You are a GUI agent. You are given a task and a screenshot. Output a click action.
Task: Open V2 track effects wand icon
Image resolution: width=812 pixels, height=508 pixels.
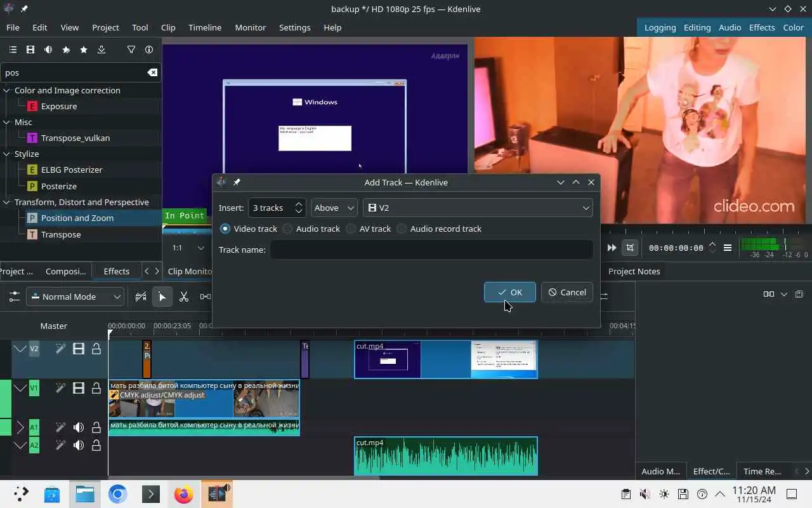[60, 349]
